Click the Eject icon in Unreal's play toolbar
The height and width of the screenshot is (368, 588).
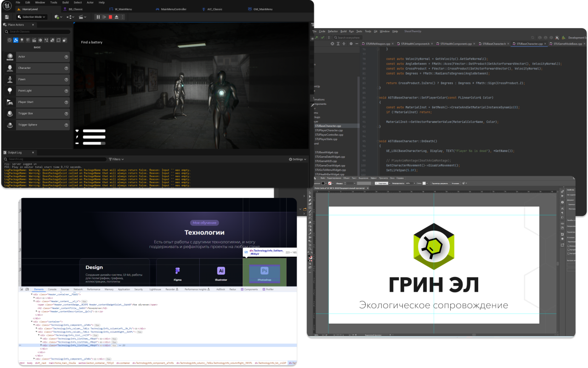pos(116,17)
